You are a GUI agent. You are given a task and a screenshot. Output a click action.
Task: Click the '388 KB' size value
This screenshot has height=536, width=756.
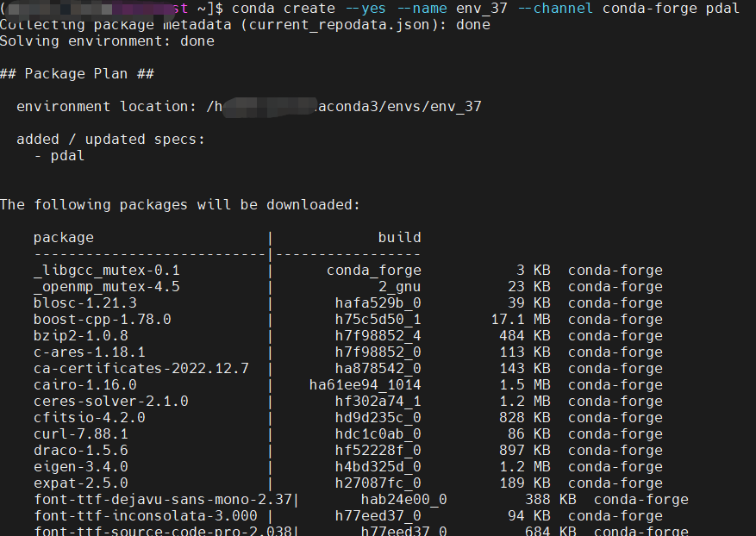click(551, 500)
